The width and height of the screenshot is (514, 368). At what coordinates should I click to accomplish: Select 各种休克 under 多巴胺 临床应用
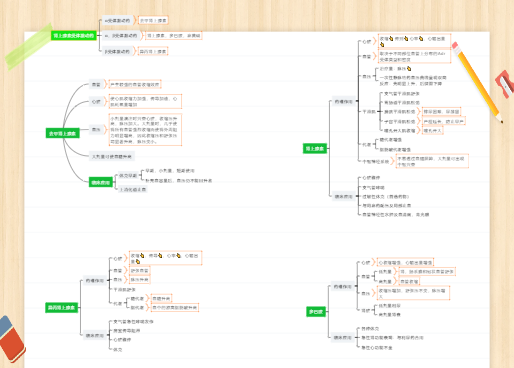(370, 329)
